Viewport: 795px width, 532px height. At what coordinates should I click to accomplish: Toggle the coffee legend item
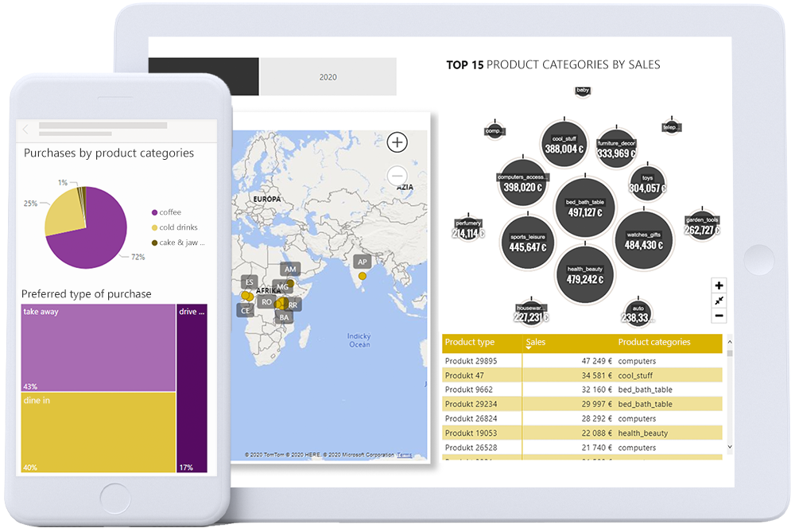[x=169, y=212]
